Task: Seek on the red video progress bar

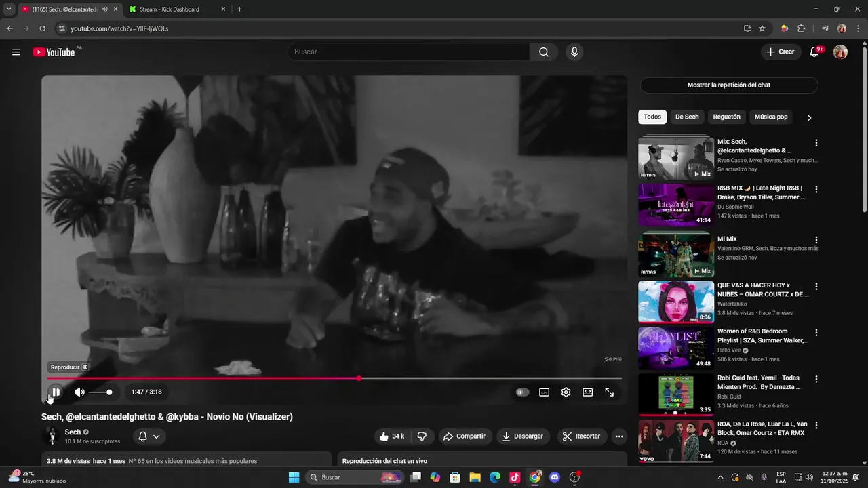Action: click(x=334, y=378)
